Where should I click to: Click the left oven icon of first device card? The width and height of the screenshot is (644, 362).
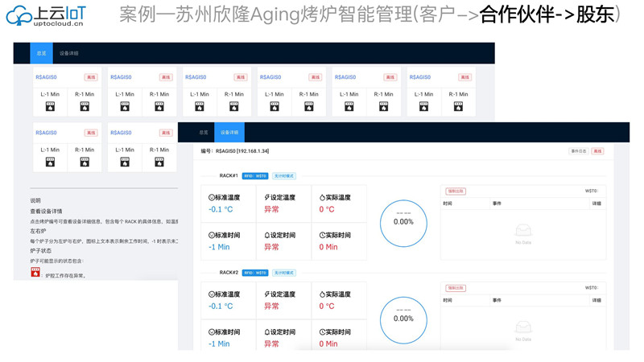point(50,106)
